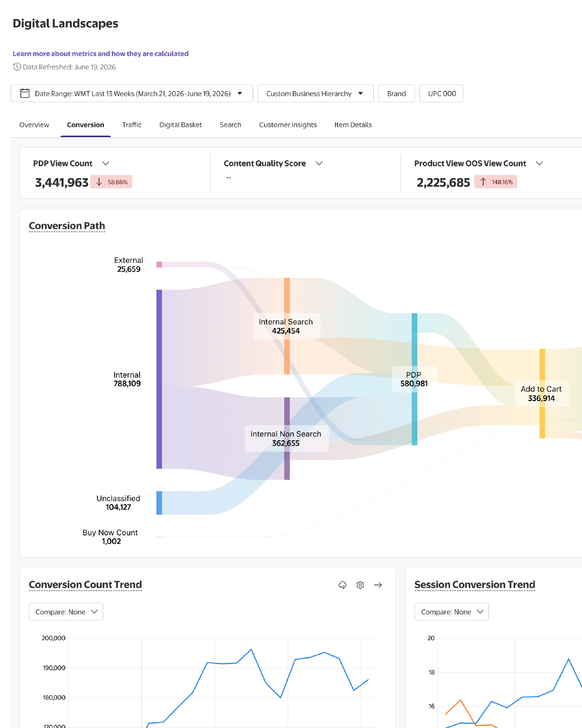Download Conversion Count Trend via cloud icon
Image resolution: width=582 pixels, height=728 pixels.
(x=342, y=585)
